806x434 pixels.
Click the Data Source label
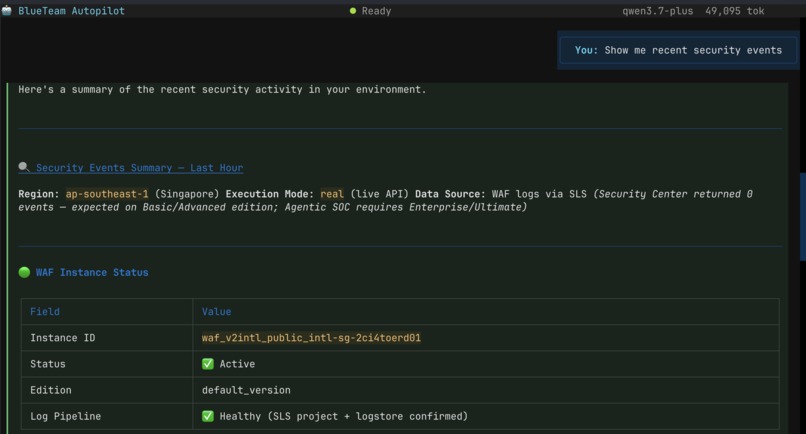click(450, 194)
